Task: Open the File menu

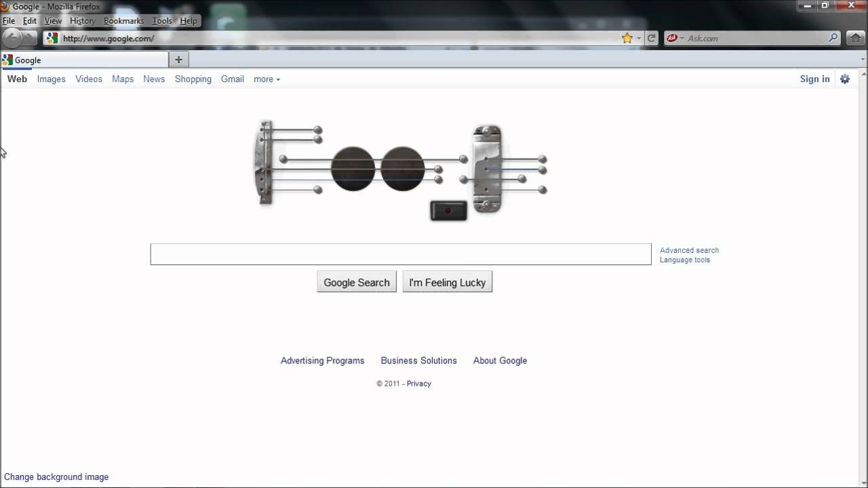Action: [9, 21]
